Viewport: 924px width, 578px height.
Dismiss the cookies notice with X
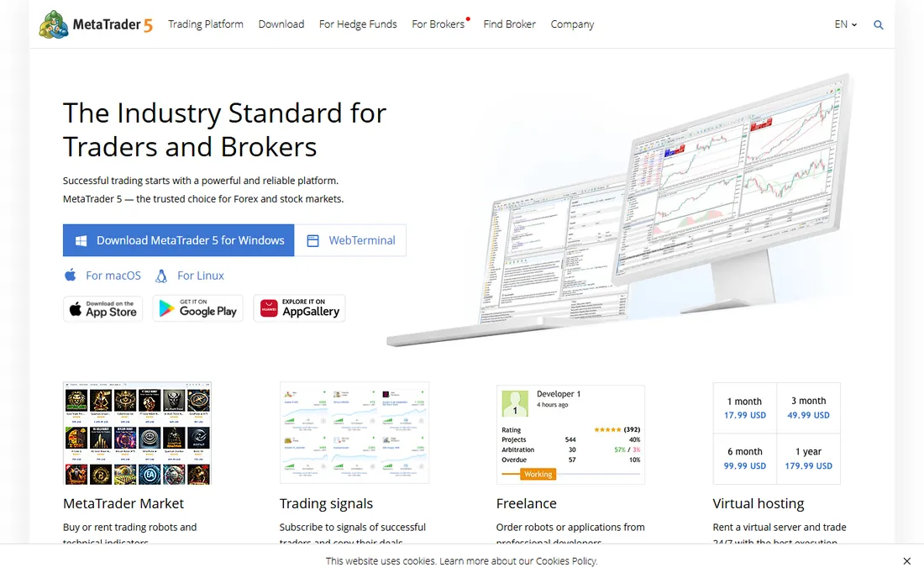907,561
